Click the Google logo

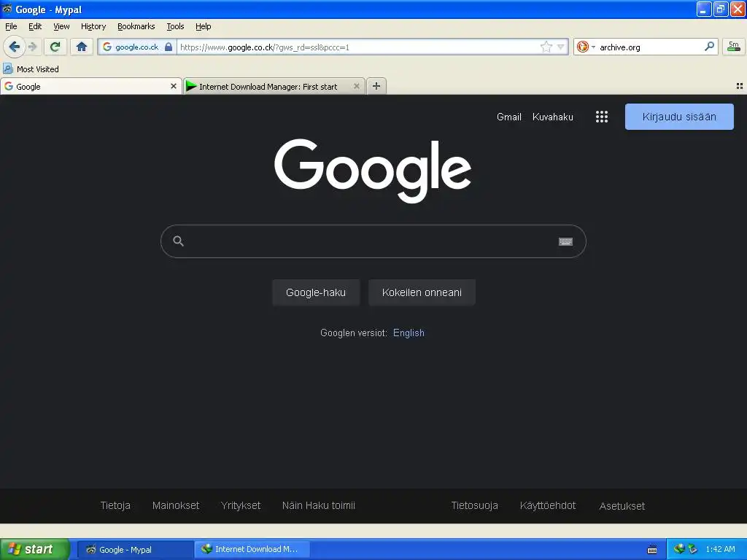pyautogui.click(x=373, y=171)
